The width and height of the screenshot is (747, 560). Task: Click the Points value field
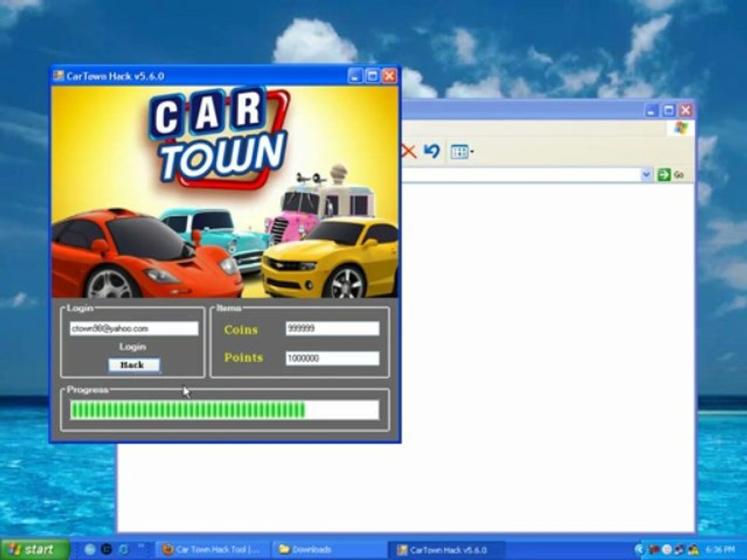point(332,358)
